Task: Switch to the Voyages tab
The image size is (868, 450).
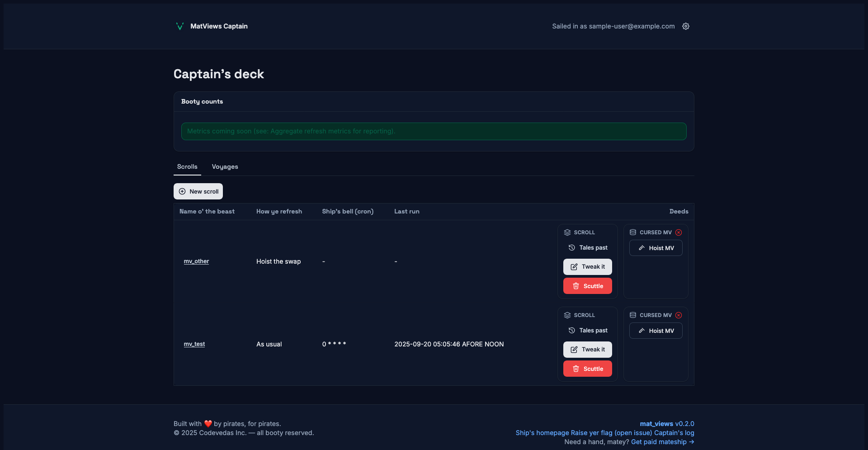Action: coord(225,167)
